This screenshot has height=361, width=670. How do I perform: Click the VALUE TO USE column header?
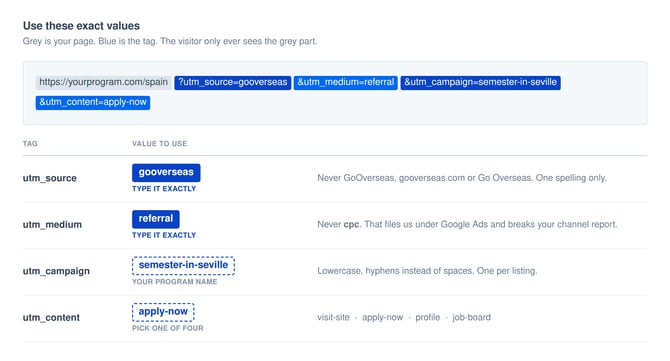point(159,144)
